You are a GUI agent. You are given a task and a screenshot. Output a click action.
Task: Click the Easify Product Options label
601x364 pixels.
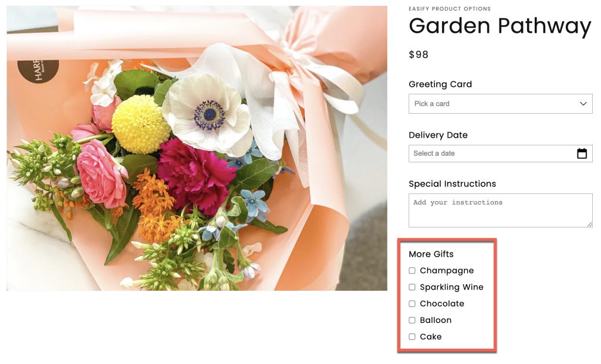coord(450,9)
